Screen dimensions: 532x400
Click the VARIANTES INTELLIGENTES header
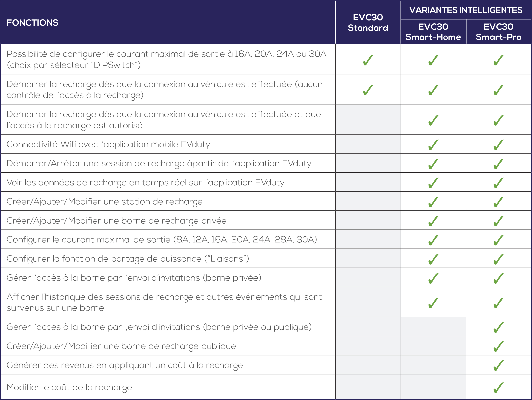click(x=466, y=10)
